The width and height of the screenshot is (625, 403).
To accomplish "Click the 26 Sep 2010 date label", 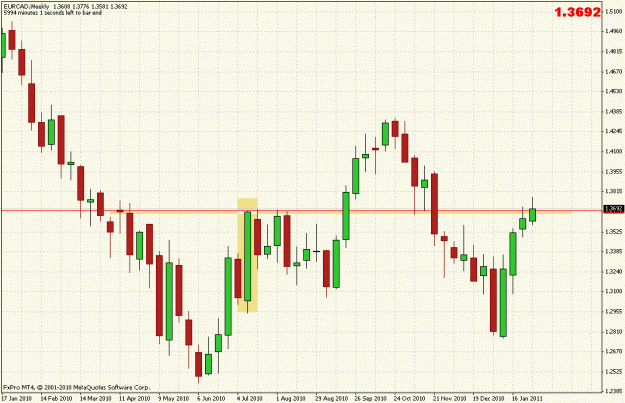I will click(370, 399).
